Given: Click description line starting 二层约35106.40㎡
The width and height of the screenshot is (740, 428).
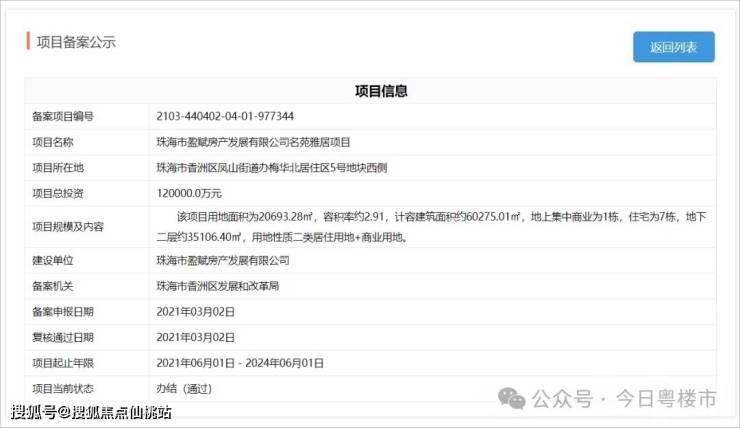Looking at the screenshot, I should [x=282, y=237].
